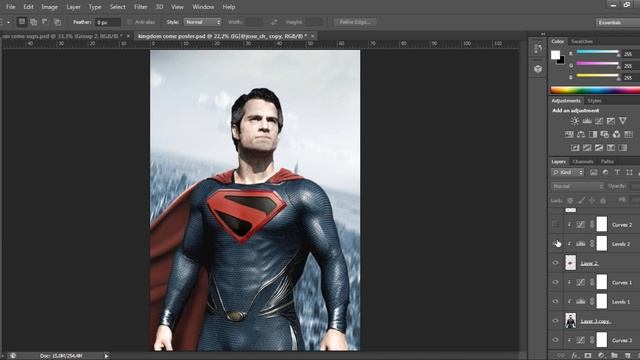The height and width of the screenshot is (360, 640).
Task: Hide the Layer 3 copy layer
Action: coord(555,321)
